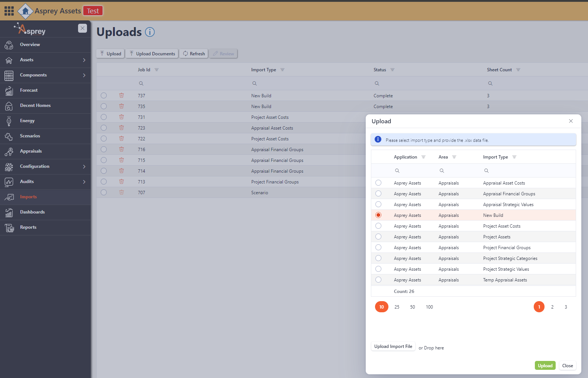Click the Upload Import File button
This screenshot has height=378, width=588.
(393, 346)
